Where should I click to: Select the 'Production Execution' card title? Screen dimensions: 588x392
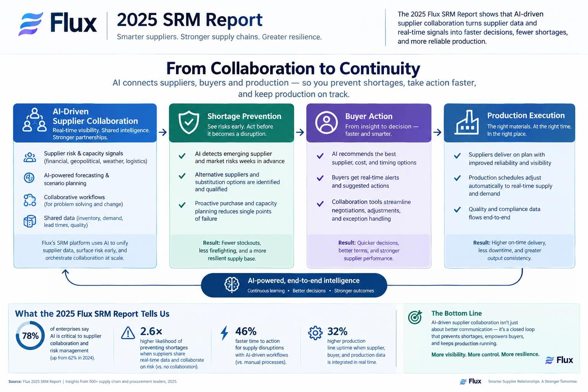tap(526, 115)
